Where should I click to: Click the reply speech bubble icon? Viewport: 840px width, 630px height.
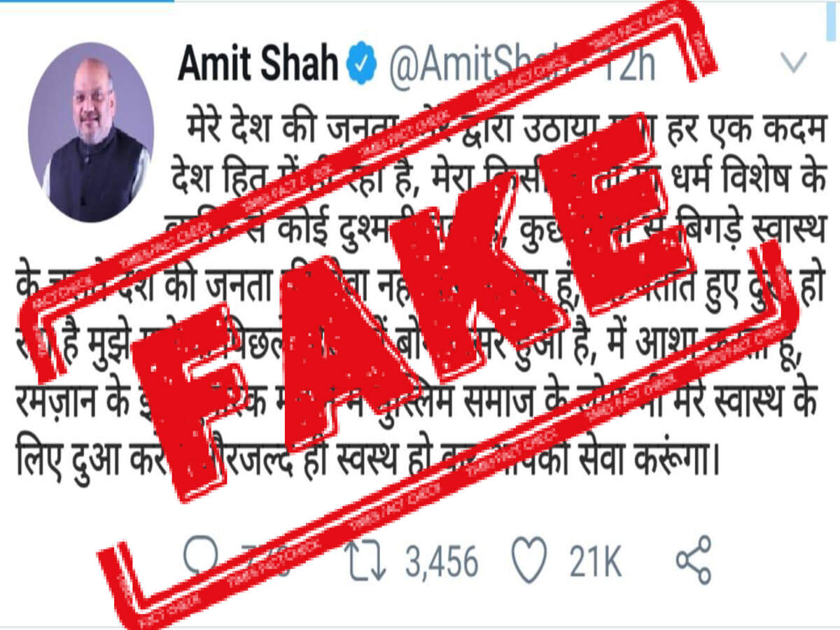coord(202,558)
